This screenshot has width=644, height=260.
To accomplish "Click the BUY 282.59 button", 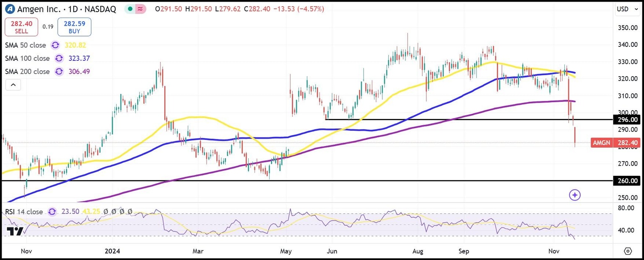I will [x=74, y=27].
